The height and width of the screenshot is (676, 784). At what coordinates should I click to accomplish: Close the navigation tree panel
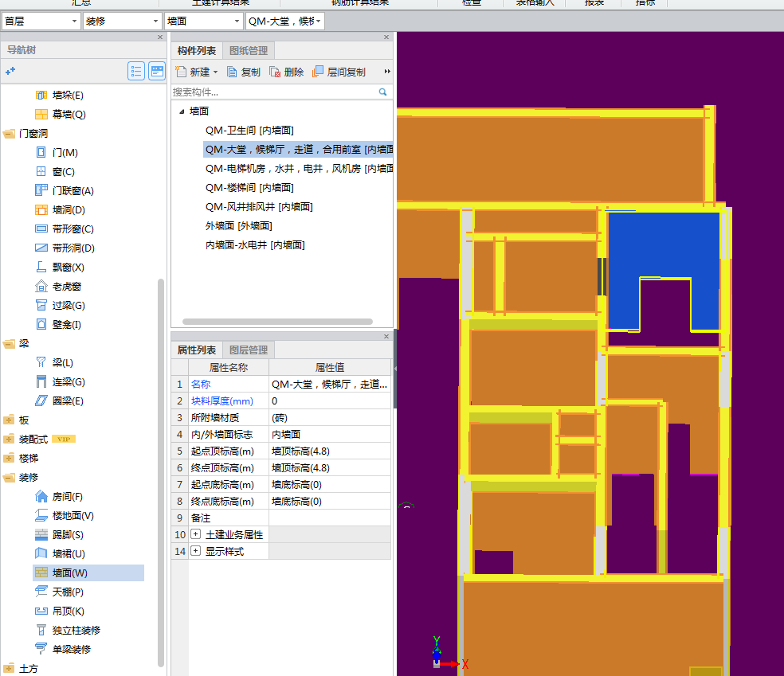pyautogui.click(x=160, y=37)
